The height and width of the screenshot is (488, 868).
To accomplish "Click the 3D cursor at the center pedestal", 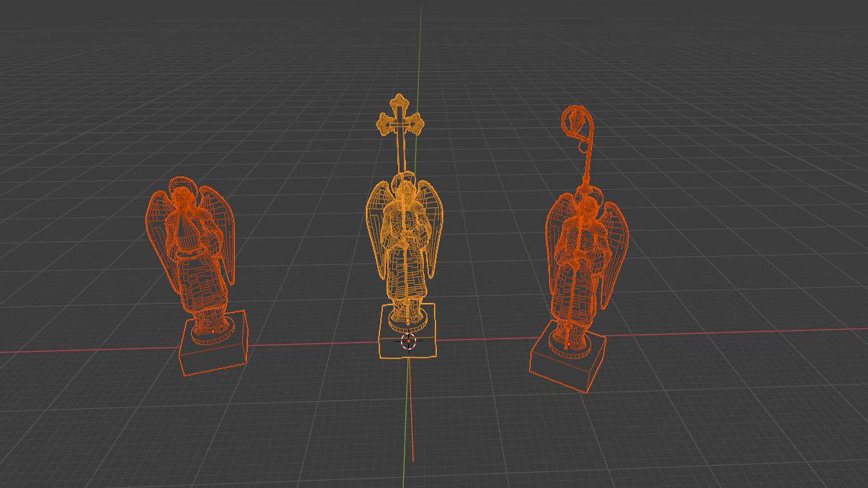I will tap(408, 341).
